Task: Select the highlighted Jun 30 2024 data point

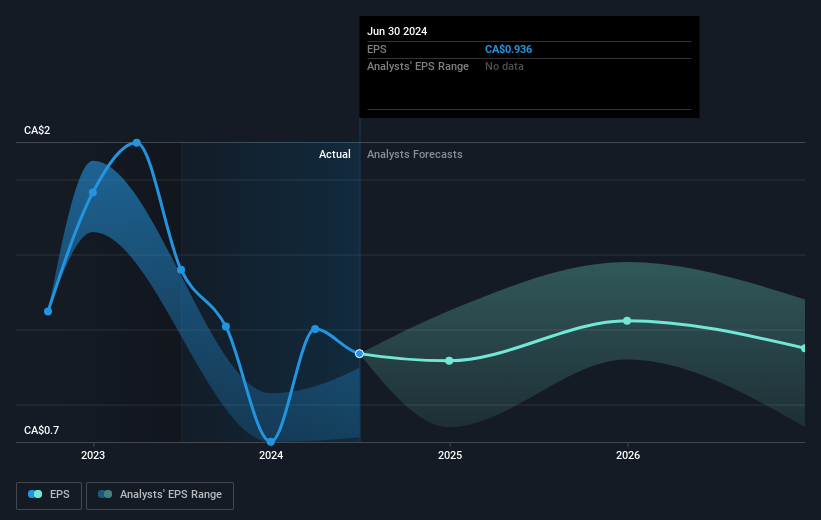Action: pyautogui.click(x=359, y=354)
